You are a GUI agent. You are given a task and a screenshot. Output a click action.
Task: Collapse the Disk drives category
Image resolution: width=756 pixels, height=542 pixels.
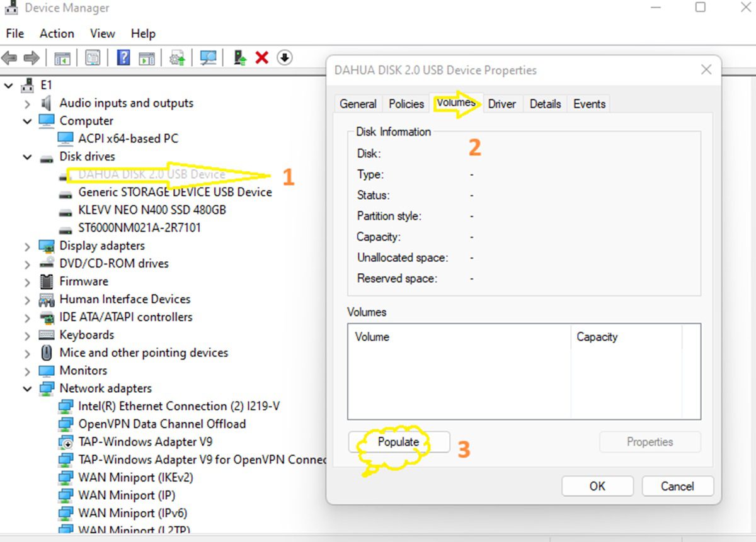[x=27, y=157]
